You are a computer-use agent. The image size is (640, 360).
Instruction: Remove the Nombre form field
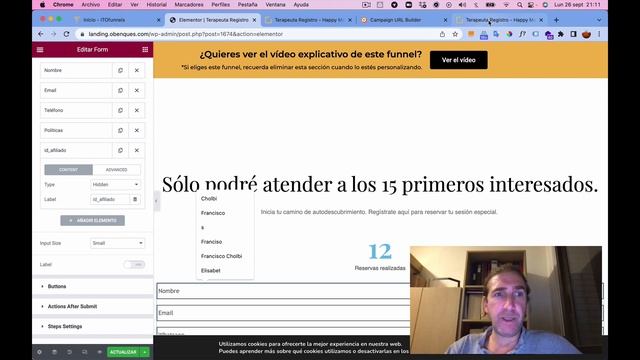coord(137,70)
